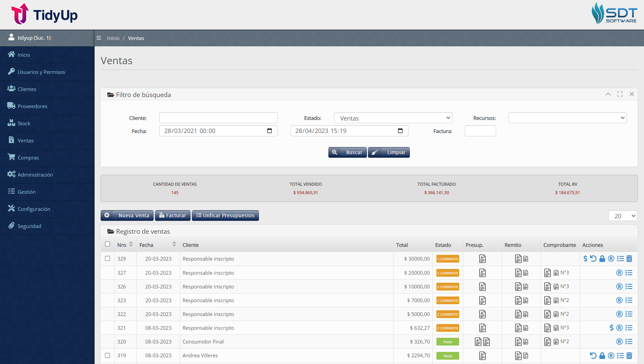Open presupuesto A document for sale 329
The image size is (644, 364).
482,259
